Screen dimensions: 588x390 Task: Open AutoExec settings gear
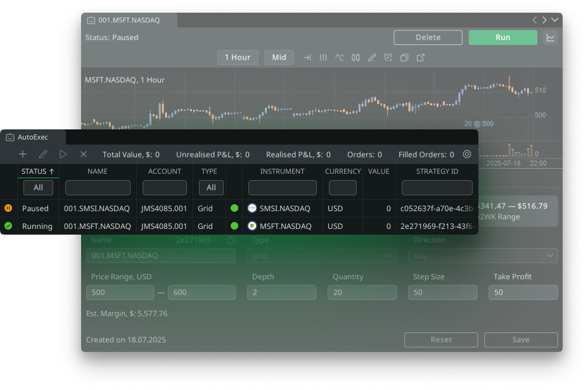[467, 154]
